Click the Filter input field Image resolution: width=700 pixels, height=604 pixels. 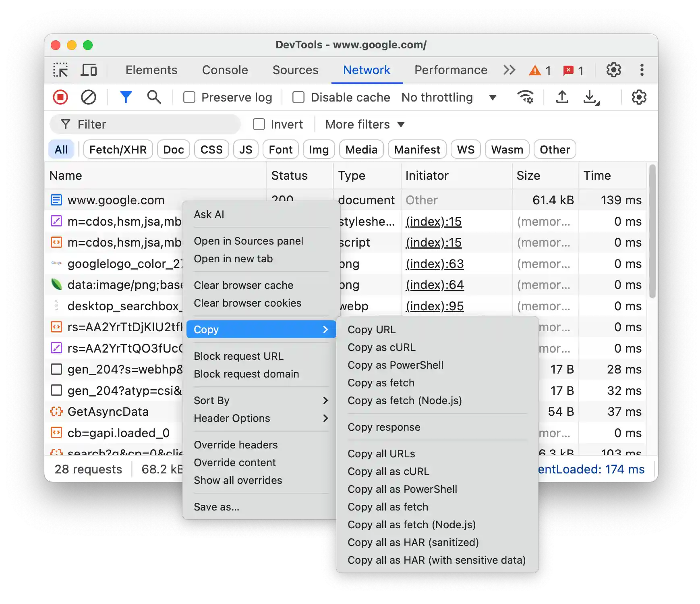coord(145,124)
